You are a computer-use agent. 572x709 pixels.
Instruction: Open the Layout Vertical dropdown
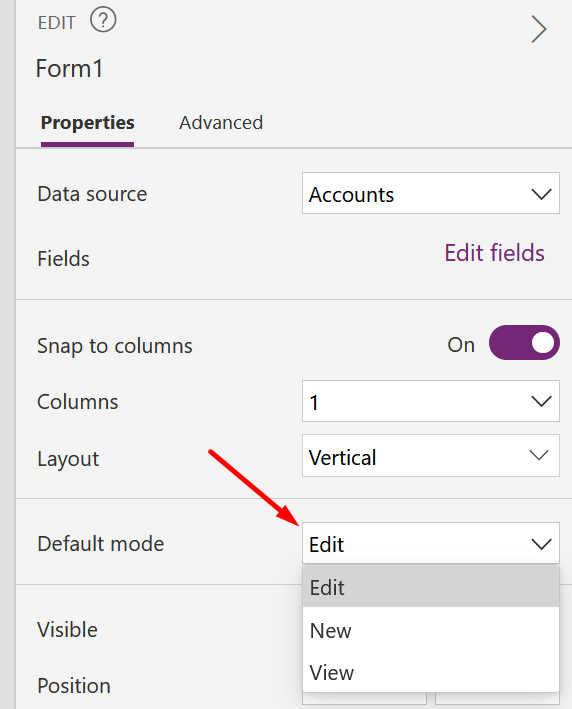pos(430,456)
